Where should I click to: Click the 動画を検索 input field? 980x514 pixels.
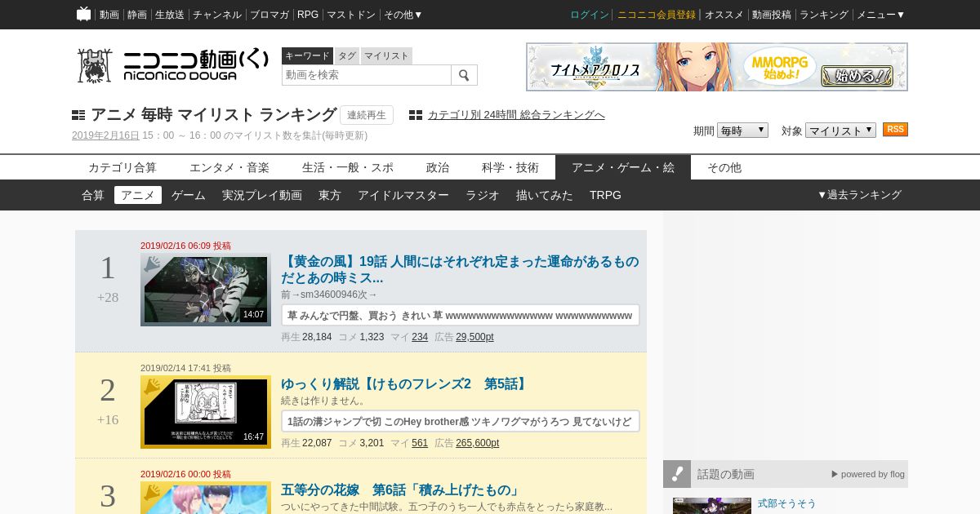[367, 75]
